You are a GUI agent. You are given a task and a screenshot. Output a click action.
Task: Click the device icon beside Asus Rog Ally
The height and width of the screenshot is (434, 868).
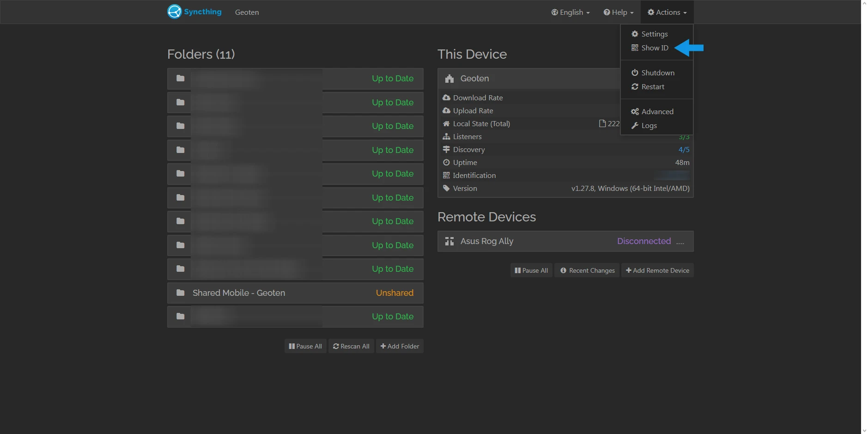click(x=449, y=241)
